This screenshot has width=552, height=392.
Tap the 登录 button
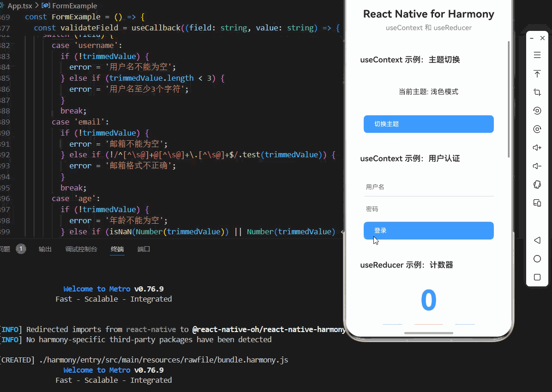coord(428,231)
